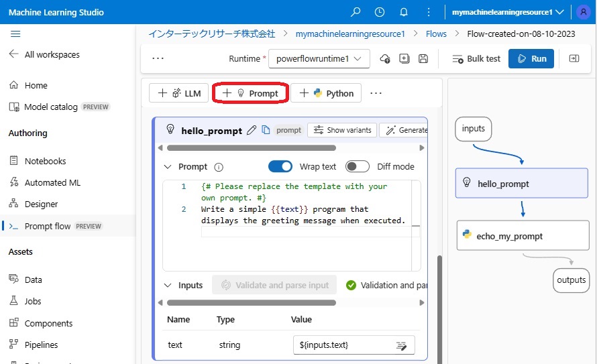
Task: Click the Run button
Action: coord(531,58)
